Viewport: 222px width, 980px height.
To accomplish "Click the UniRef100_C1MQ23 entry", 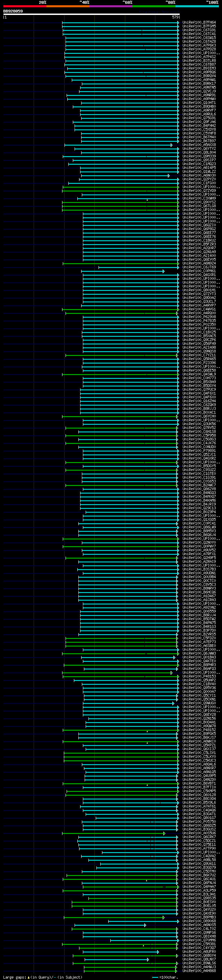I will 199,164.
